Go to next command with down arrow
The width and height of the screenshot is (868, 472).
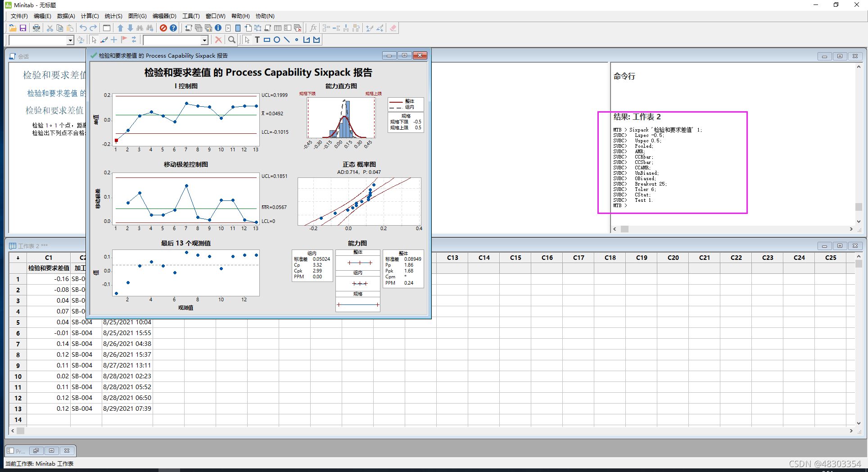[130, 28]
